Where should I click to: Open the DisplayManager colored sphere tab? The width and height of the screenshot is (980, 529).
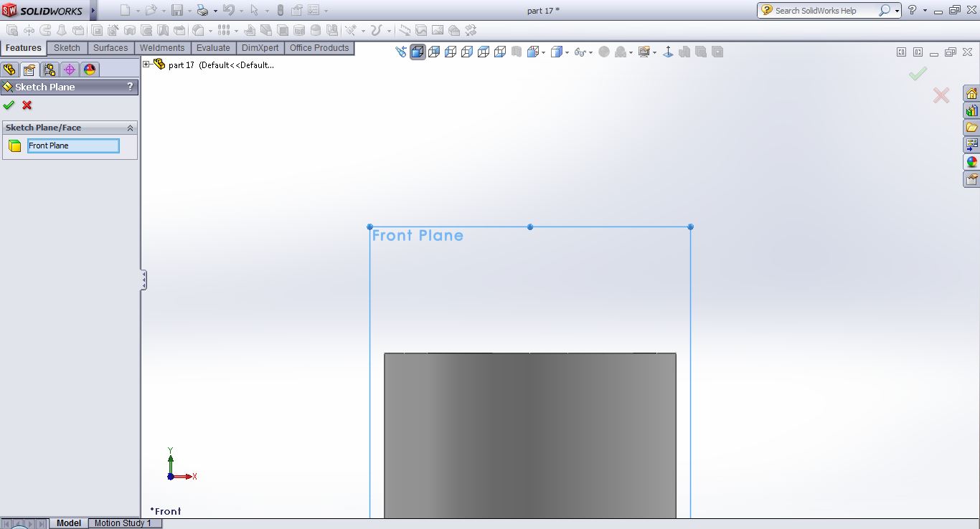90,70
